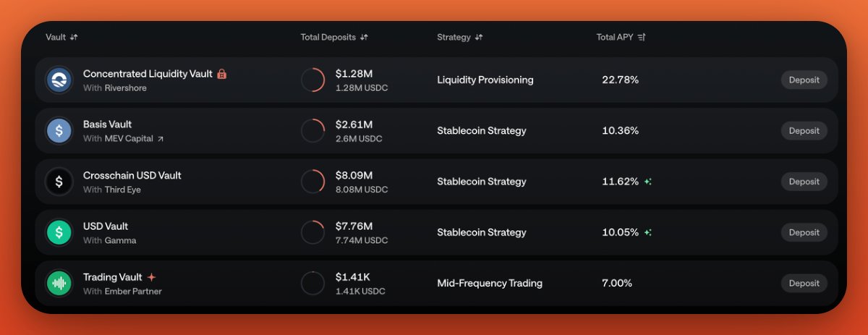Viewport: 868px width, 335px height.
Task: Click the With Rivershore text
Action: pyautogui.click(x=115, y=88)
